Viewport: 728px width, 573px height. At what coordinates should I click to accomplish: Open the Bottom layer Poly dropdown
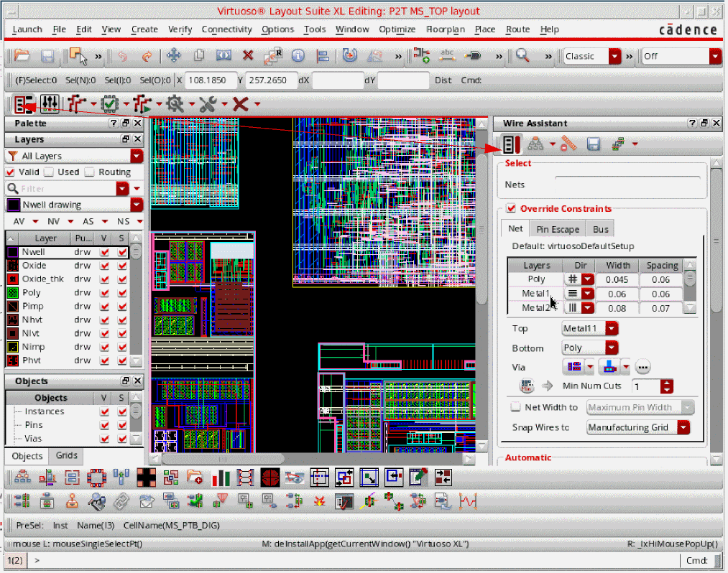pos(612,348)
